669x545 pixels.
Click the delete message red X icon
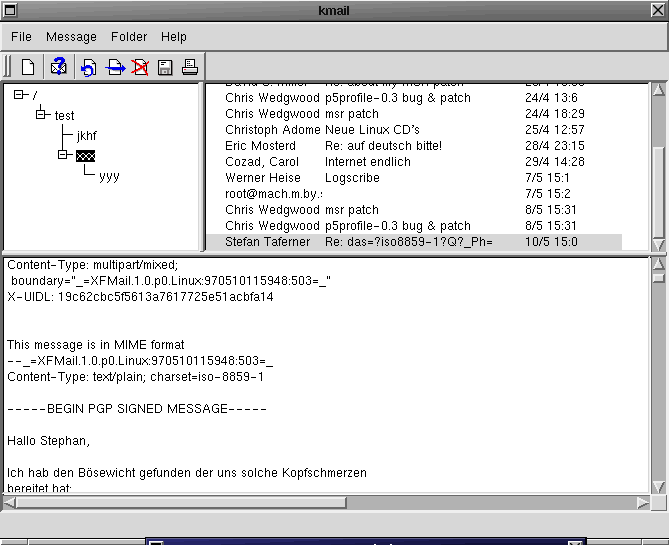pyautogui.click(x=140, y=67)
